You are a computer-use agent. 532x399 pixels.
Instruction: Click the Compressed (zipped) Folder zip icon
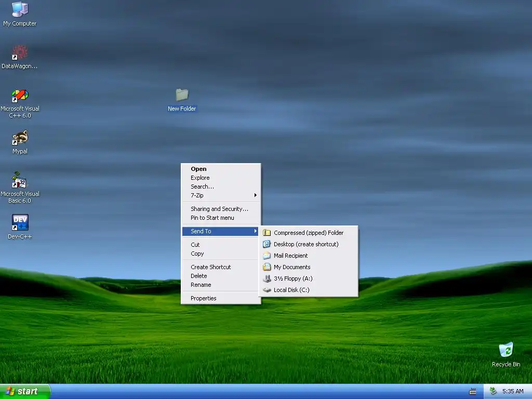coord(267,233)
